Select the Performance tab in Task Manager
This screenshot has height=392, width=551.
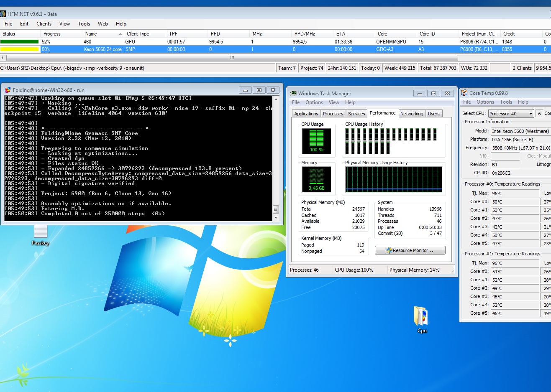383,113
